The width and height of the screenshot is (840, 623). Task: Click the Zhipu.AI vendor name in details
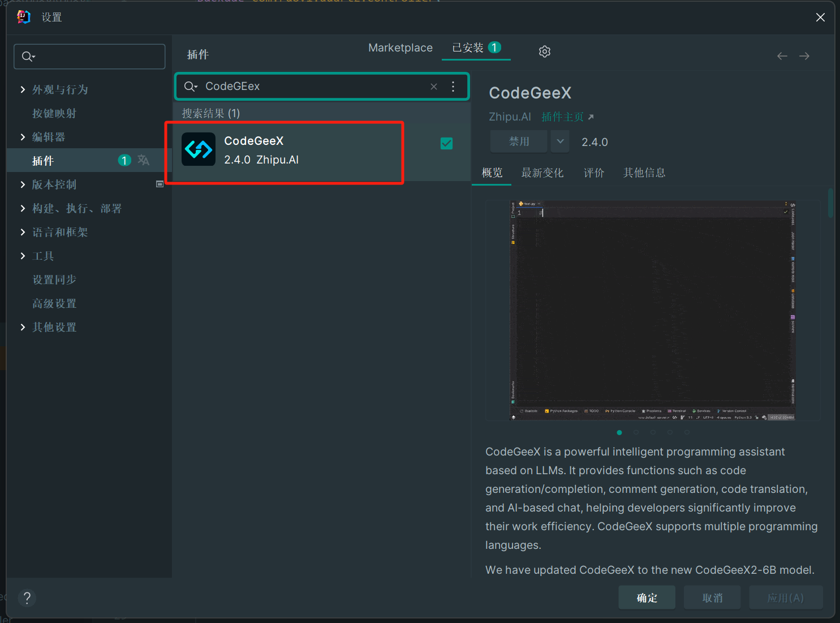[x=510, y=117]
